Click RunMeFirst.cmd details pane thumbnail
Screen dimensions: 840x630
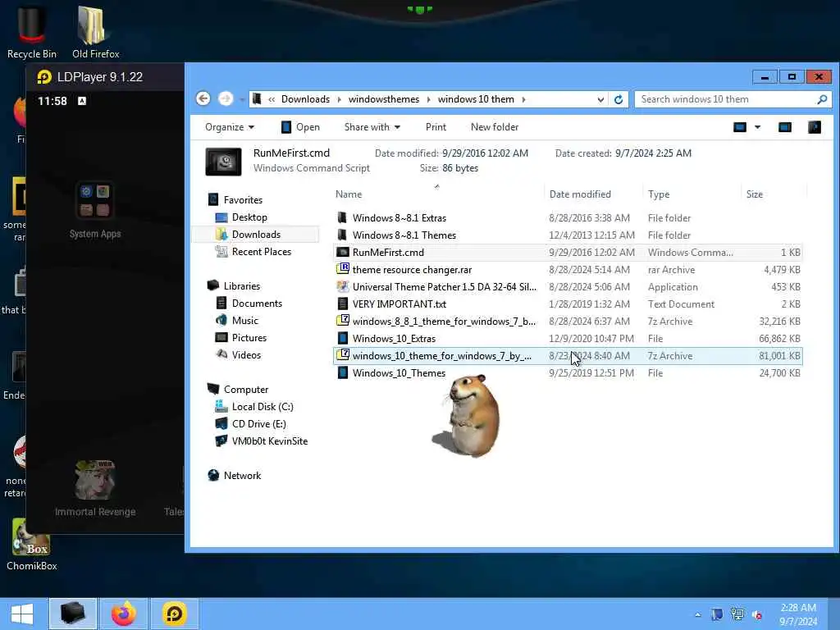pos(223,162)
